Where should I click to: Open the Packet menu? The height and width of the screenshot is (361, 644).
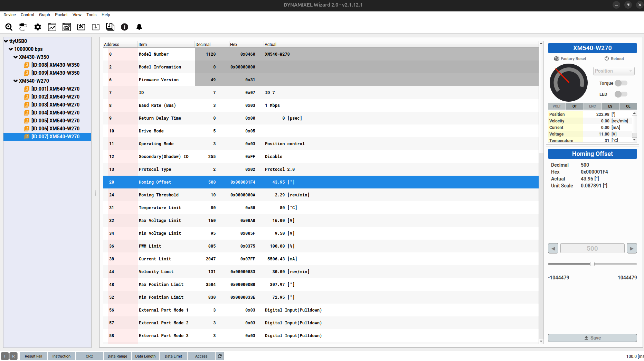click(x=61, y=15)
